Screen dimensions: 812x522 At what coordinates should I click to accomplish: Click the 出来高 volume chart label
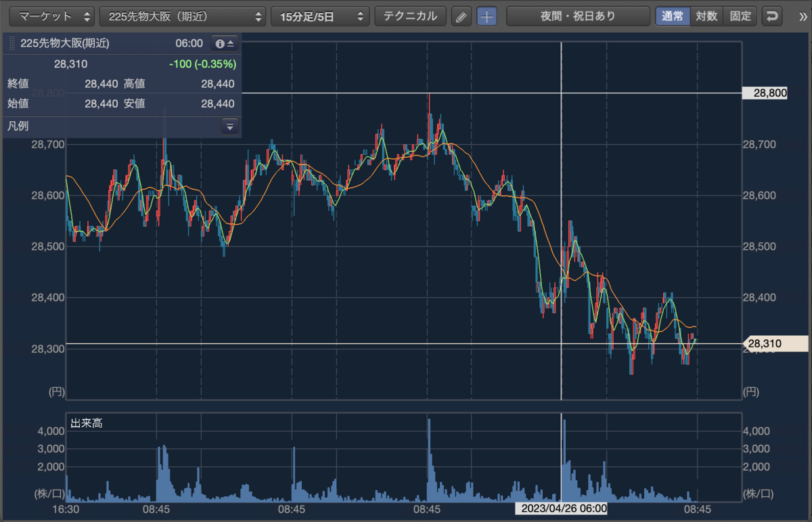tap(87, 424)
